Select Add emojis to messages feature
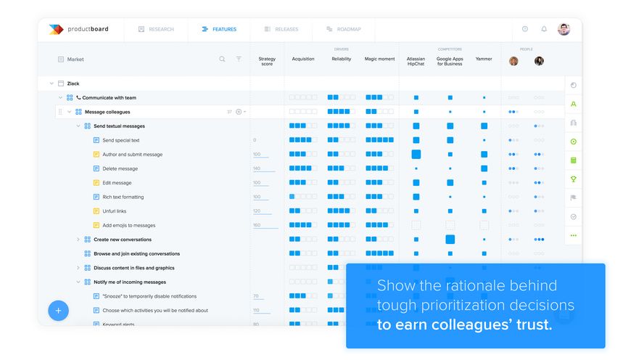The width and height of the screenshot is (644, 363). tap(129, 225)
